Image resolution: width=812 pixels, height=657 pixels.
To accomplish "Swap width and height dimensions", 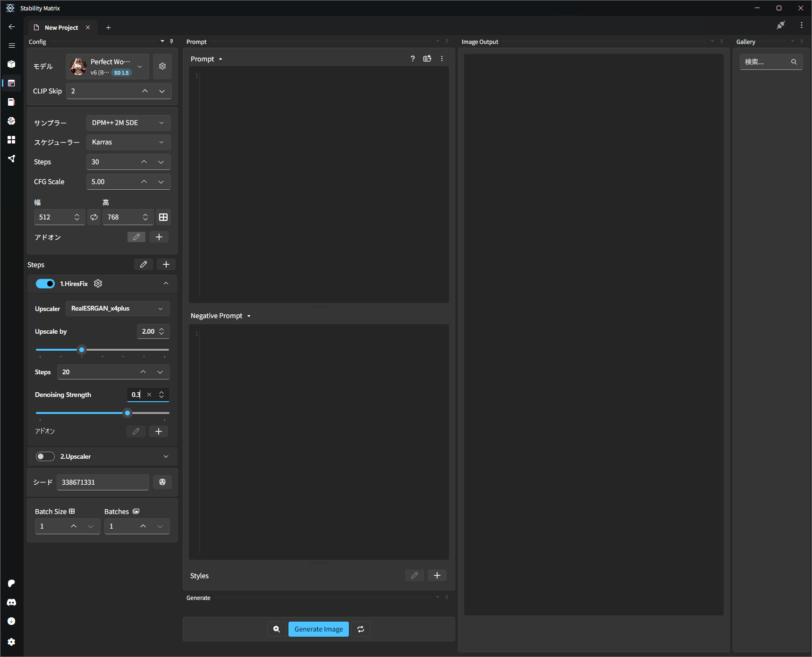I will [x=94, y=217].
